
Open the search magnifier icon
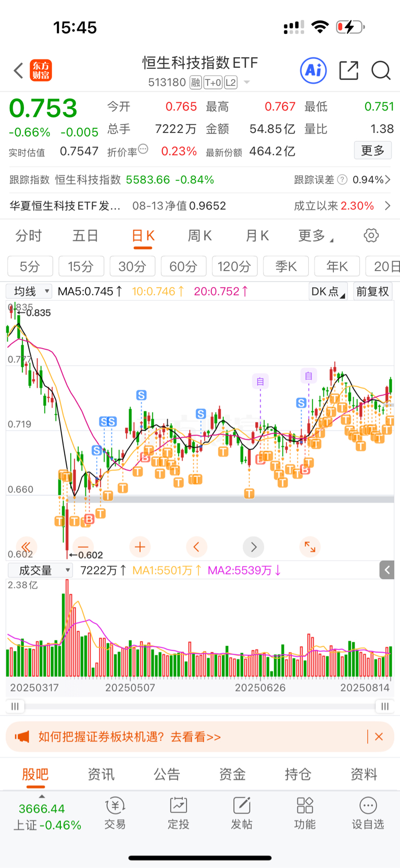tap(381, 70)
